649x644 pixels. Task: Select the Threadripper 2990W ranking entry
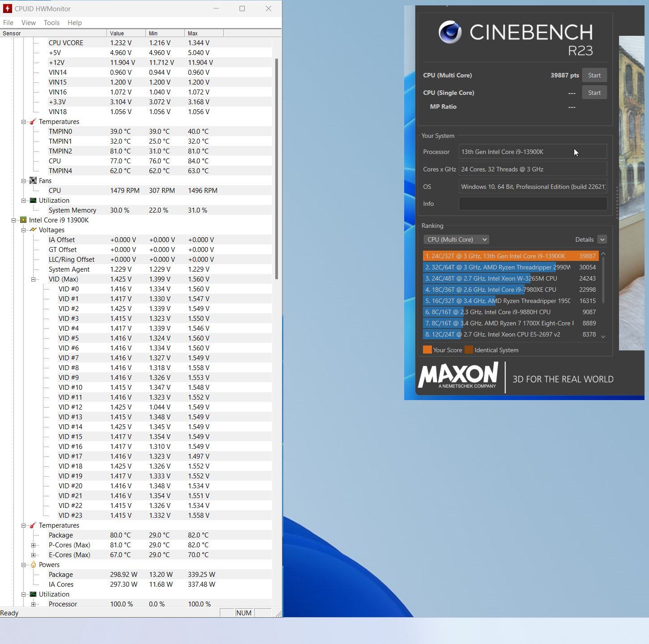pyautogui.click(x=511, y=267)
